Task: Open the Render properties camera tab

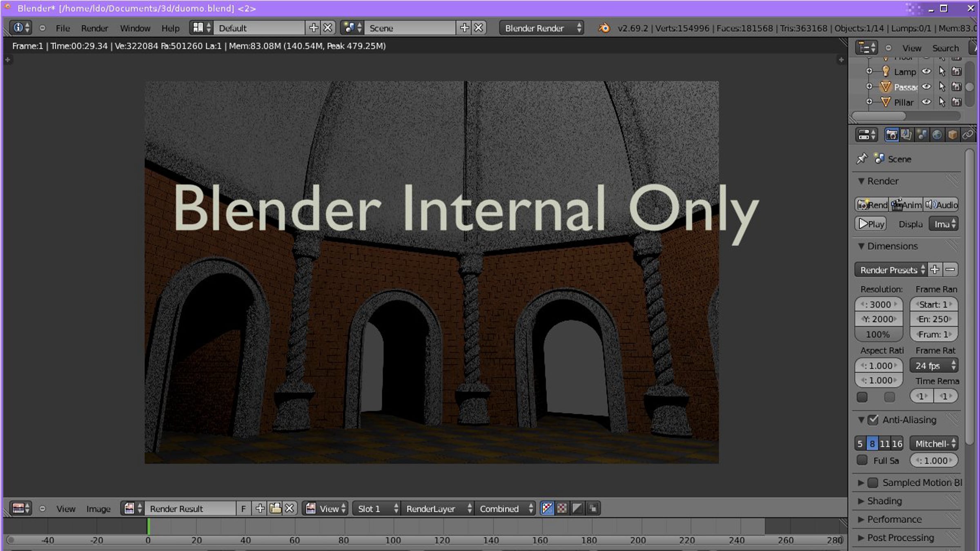Action: 891,135
